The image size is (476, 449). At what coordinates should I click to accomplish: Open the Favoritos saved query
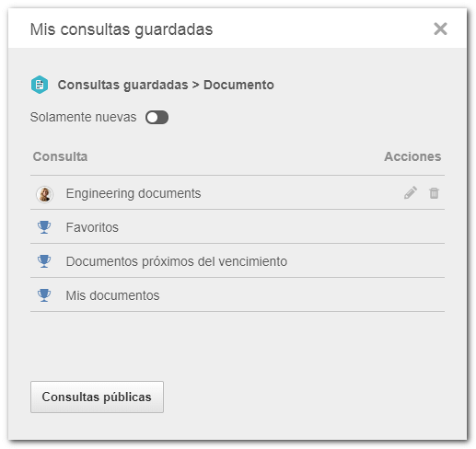(x=92, y=227)
